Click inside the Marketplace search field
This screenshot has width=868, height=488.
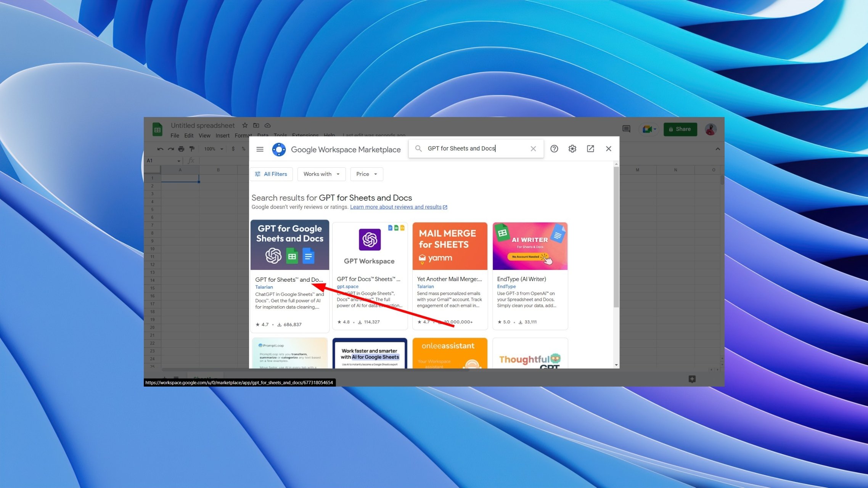[476, 149]
